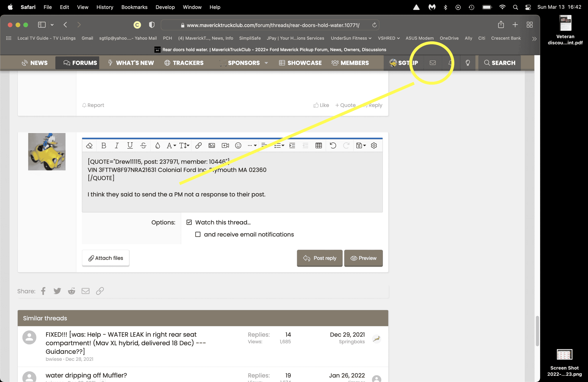Image resolution: width=588 pixels, height=382 pixels.
Task: Open the WHAT'S NEW nav tab
Action: 131,63
